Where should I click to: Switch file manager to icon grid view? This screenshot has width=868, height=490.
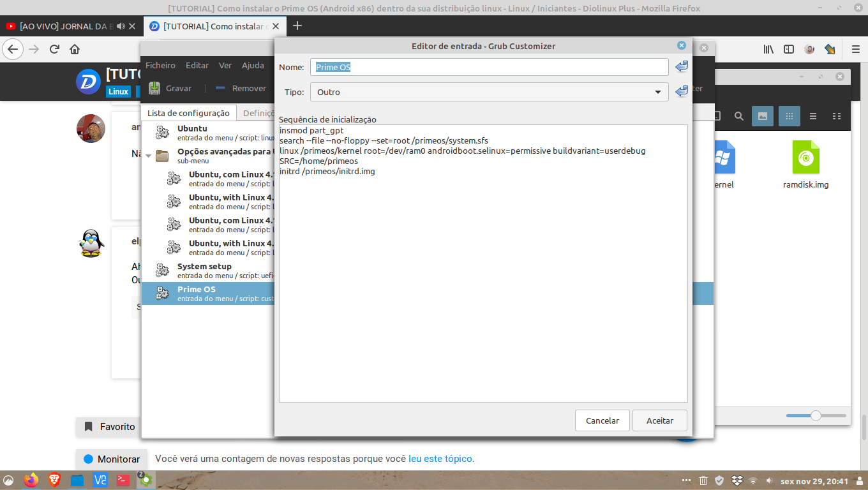pyautogui.click(x=789, y=116)
